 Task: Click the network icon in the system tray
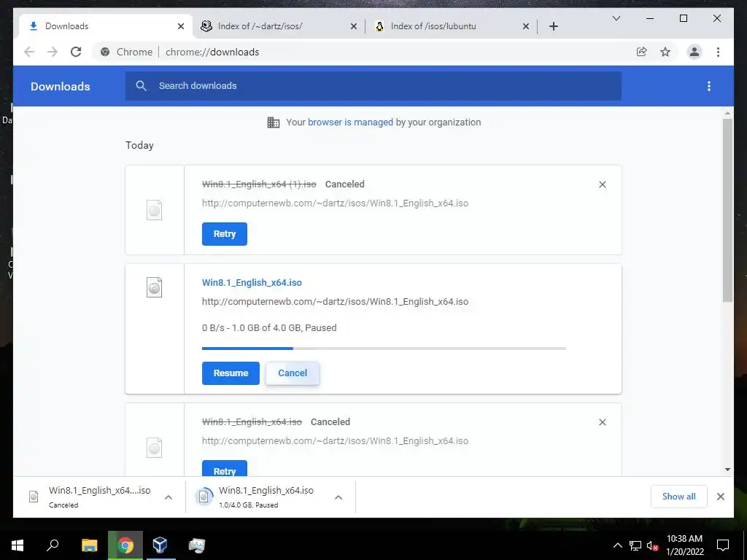point(635,545)
